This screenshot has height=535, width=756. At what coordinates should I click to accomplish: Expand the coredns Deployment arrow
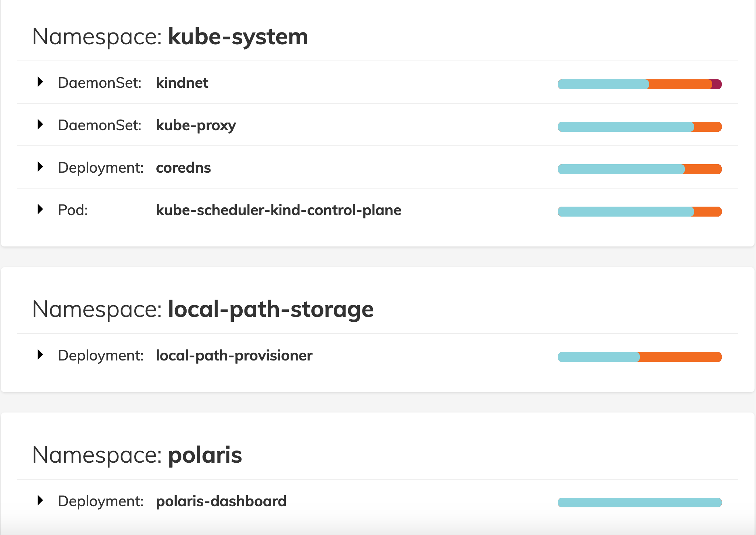40,167
